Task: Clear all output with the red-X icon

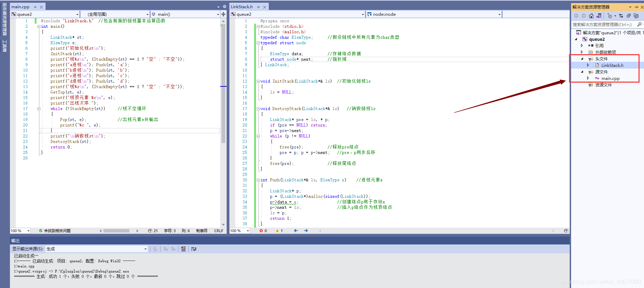Action: [184, 249]
